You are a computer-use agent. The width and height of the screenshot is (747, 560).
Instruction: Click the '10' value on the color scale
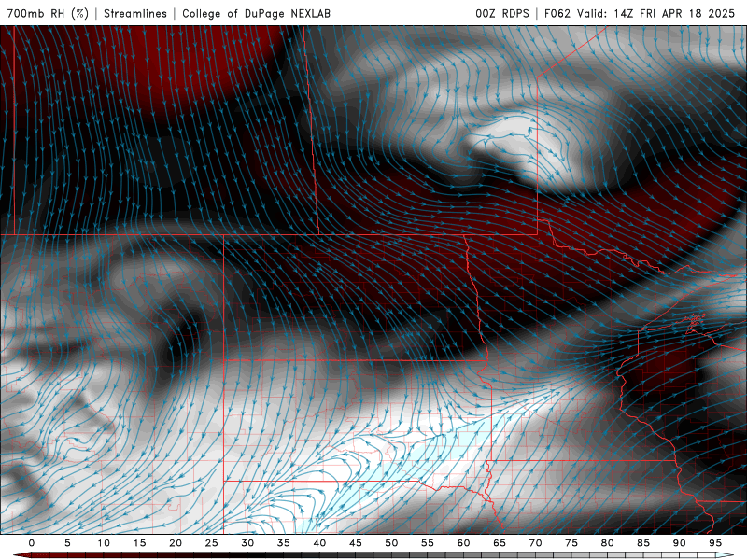104,543
